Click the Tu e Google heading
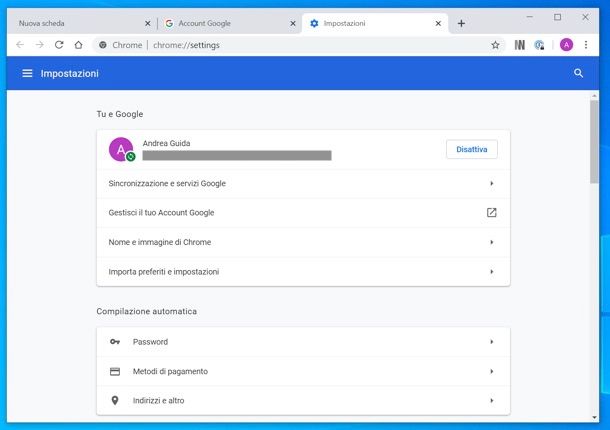This screenshot has height=430, width=610. 120,114
